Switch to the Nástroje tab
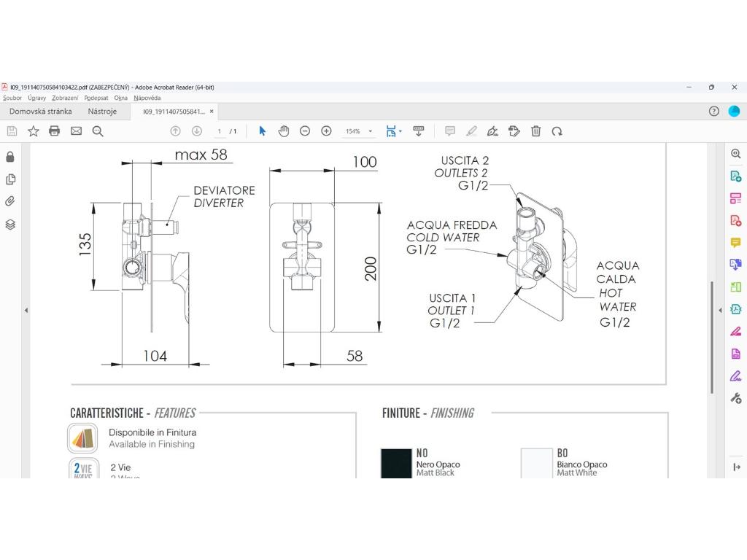 (102, 112)
